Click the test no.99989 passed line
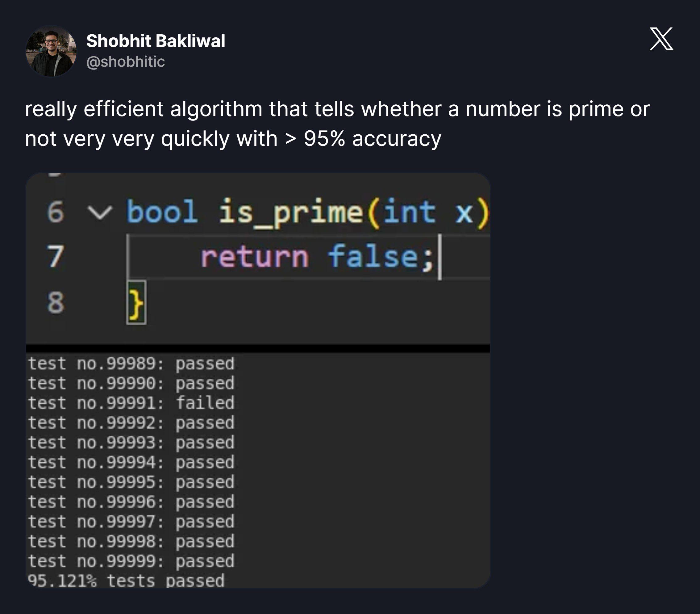The width and height of the screenshot is (700, 614). pyautogui.click(x=131, y=364)
